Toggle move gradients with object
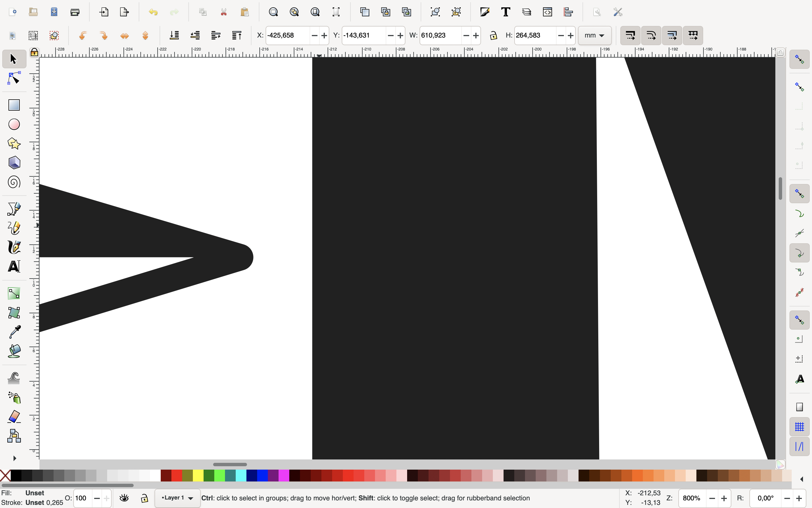 pos(672,35)
